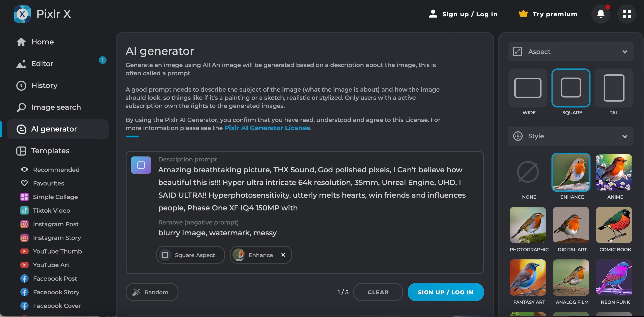Collapse the Style section chevron
Screen dimensions: 644x317
coord(625,136)
